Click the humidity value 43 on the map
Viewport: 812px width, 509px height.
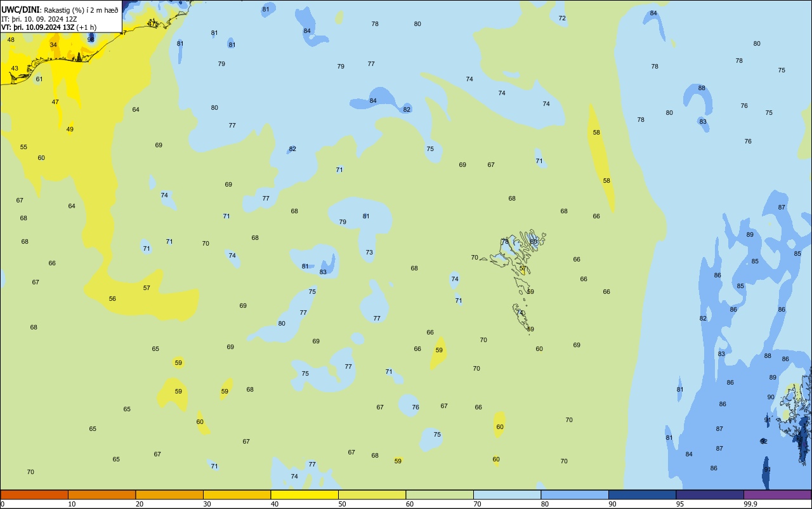(x=15, y=69)
